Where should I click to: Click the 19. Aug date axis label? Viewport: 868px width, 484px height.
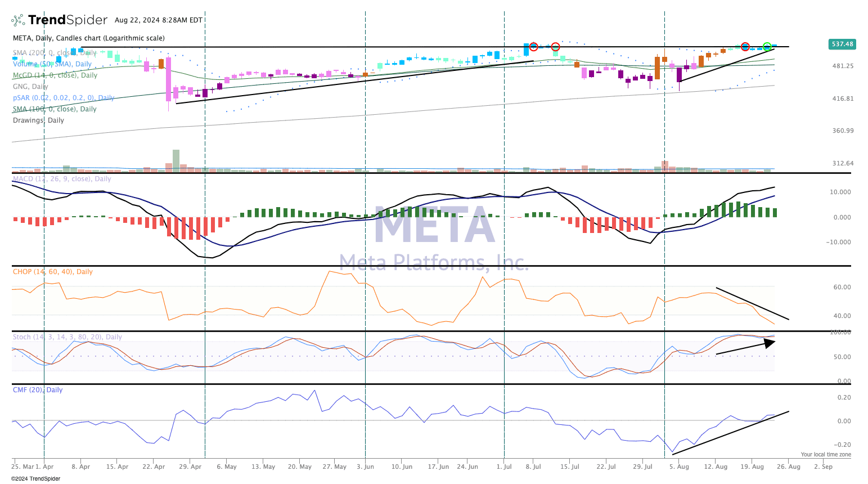(752, 467)
